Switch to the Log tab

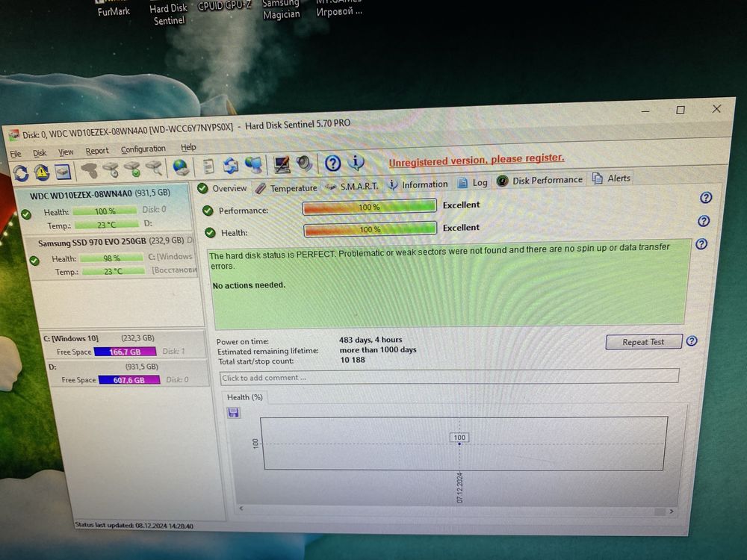pos(472,182)
